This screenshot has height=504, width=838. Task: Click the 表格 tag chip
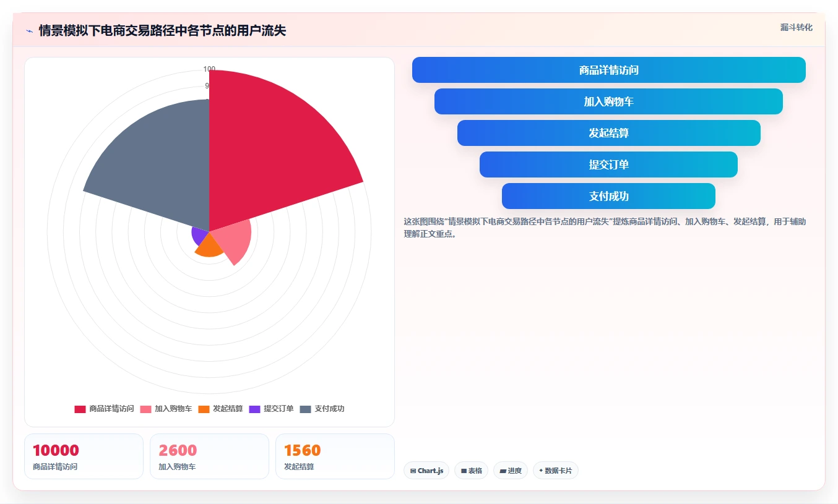471,471
